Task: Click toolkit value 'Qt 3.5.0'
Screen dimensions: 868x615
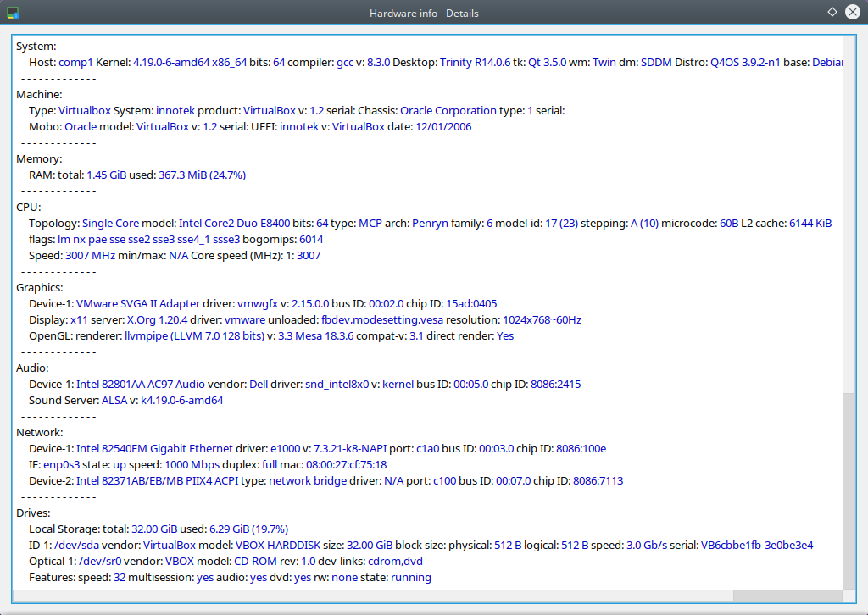Action: click(547, 63)
